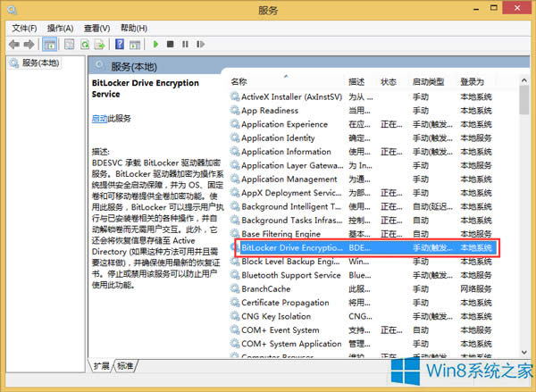Select the COM+ System Application service
This screenshot has height=392, width=536.
click(361, 344)
